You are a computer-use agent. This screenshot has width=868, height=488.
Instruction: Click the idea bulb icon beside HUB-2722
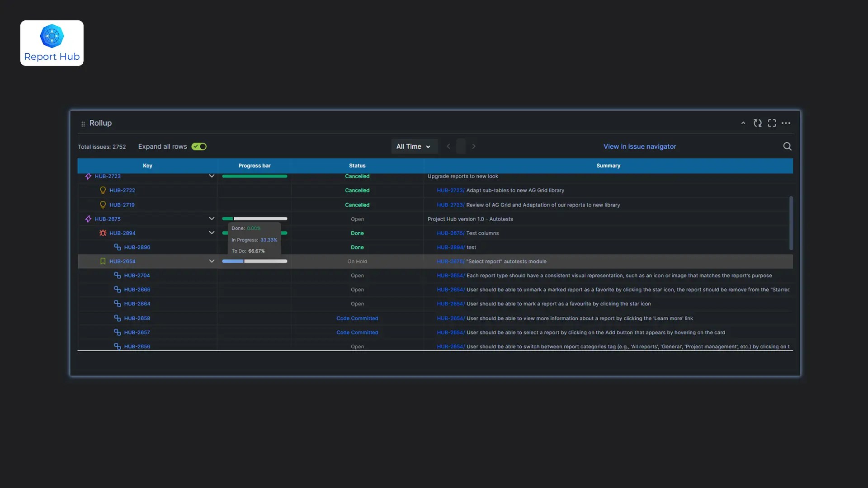point(103,190)
